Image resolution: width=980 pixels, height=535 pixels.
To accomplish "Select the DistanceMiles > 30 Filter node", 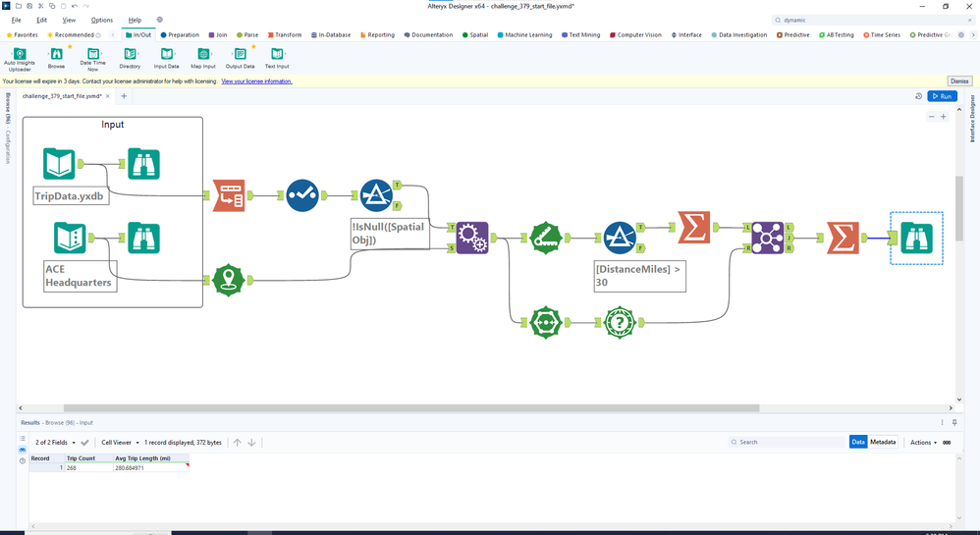I will [620, 238].
